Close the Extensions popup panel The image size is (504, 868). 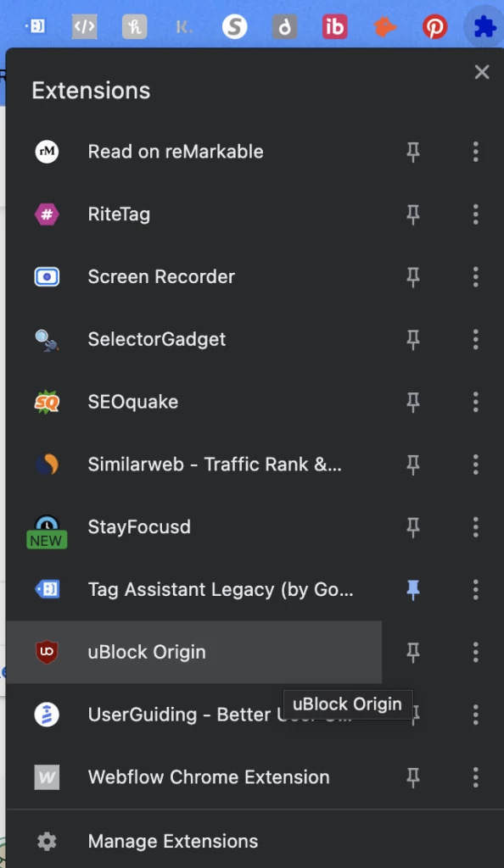(482, 72)
